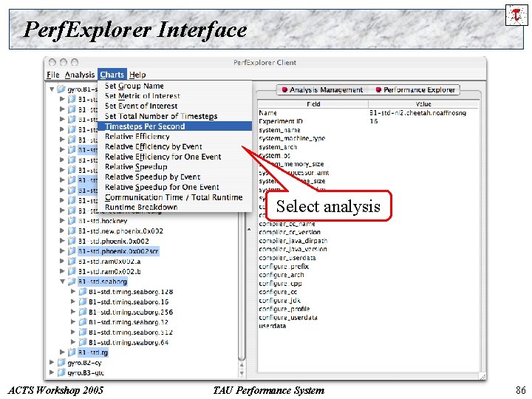The width and height of the screenshot is (532, 399).
Task: Click folder icon of B1-std.timing.seaborg.512
Action: pos(83,332)
